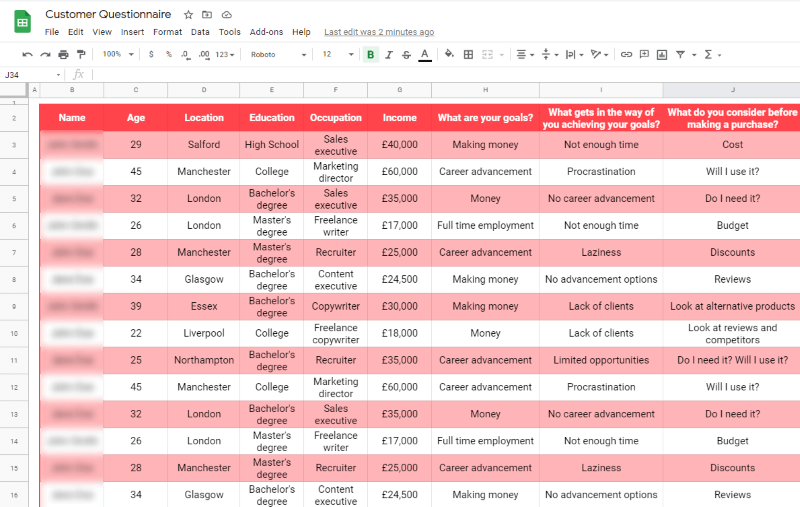The width and height of the screenshot is (800, 507).
Task: Select the 'Northampton' location cell
Action: pos(204,360)
